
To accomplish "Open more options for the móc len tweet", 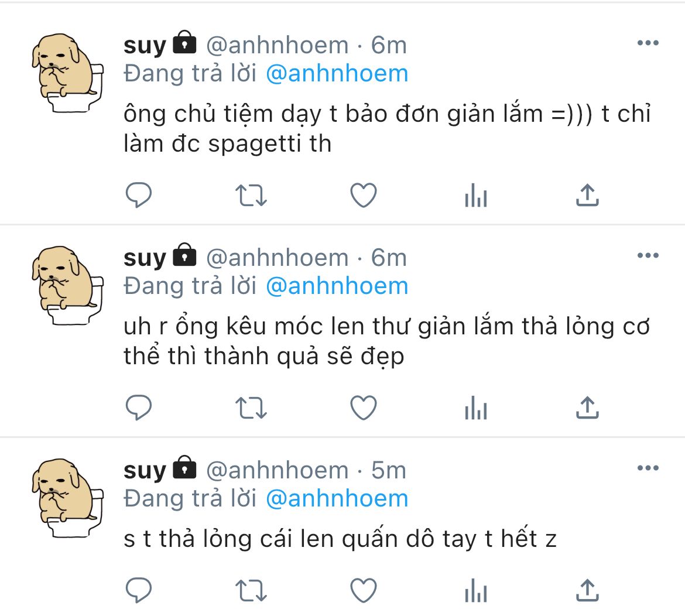I will (648, 255).
